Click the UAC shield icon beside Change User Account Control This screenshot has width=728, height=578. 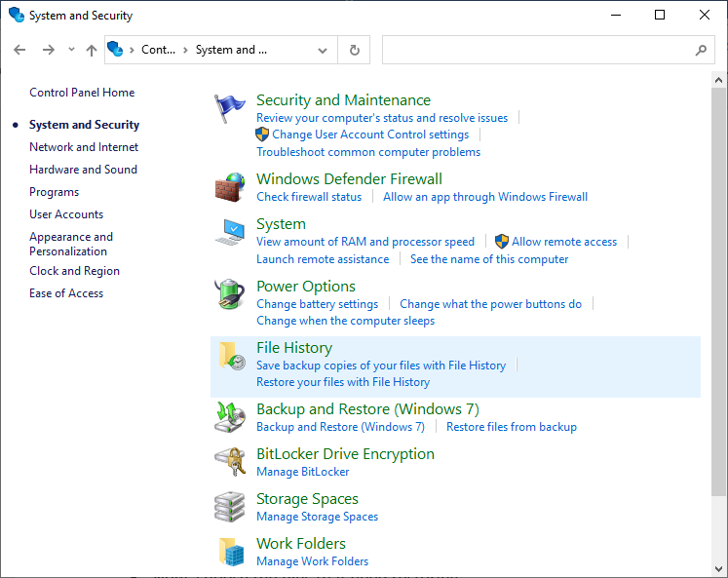[x=262, y=135]
